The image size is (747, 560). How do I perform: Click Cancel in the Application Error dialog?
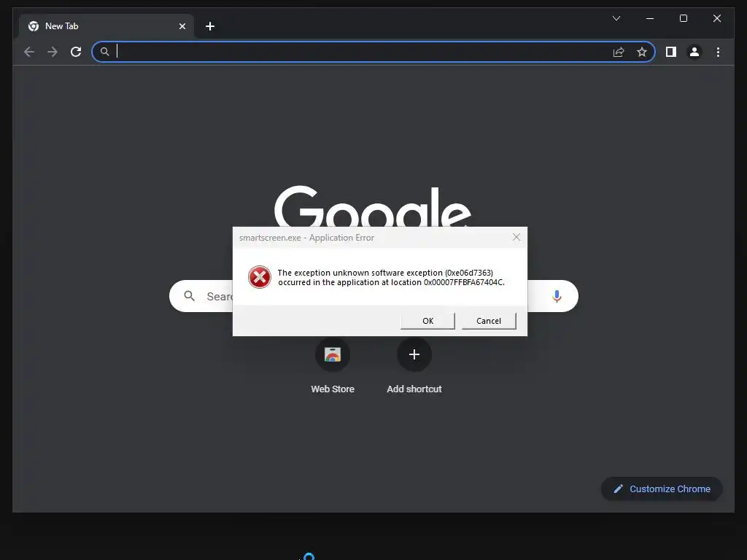click(489, 321)
